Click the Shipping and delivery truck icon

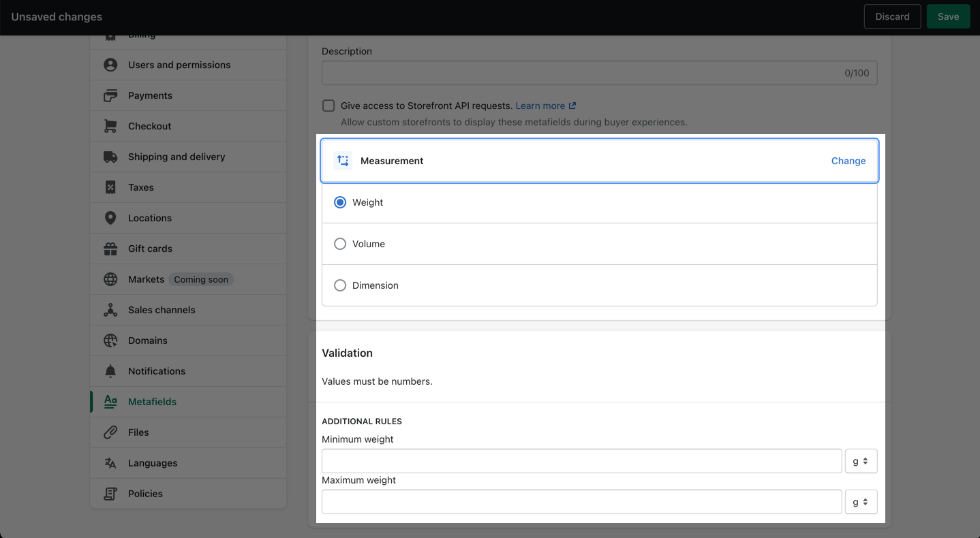pyautogui.click(x=110, y=157)
